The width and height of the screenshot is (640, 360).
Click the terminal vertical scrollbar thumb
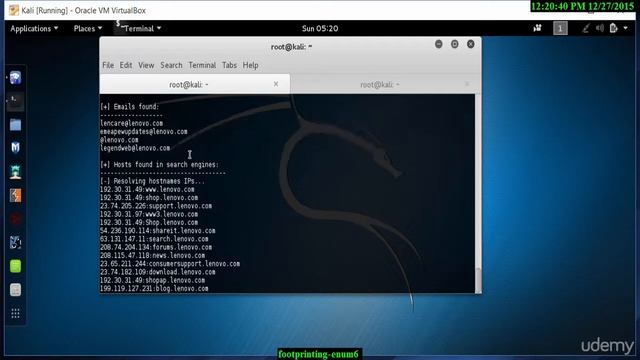coord(478,279)
